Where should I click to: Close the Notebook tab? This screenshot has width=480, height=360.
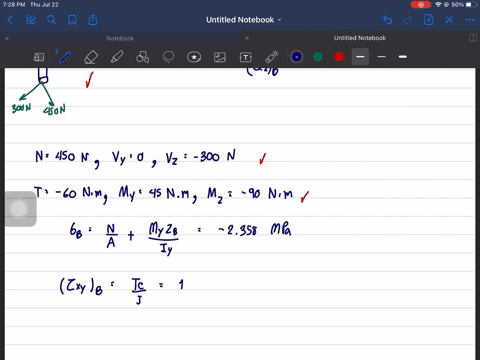coord(7,38)
